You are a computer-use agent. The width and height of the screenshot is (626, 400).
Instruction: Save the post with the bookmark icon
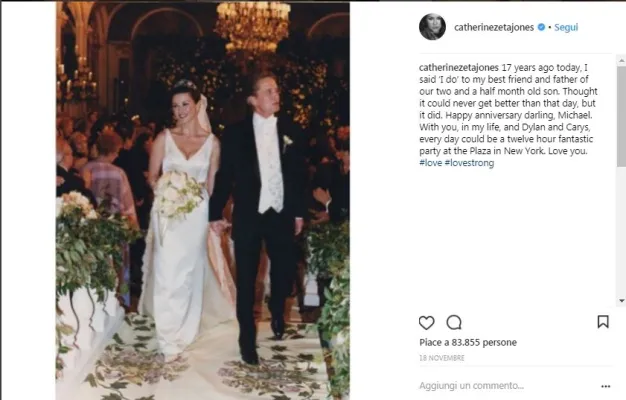tap(603, 322)
